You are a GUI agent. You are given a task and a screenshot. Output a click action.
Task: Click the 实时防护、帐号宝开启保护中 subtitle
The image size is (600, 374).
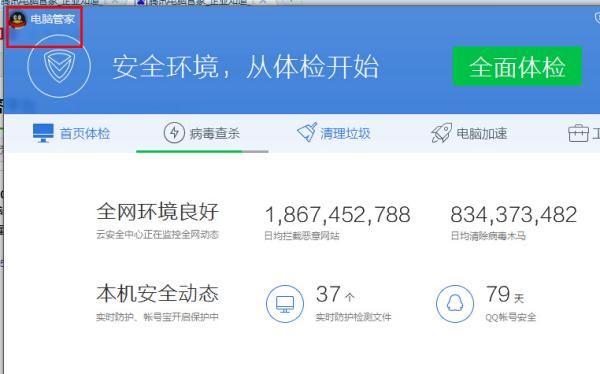[158, 317]
